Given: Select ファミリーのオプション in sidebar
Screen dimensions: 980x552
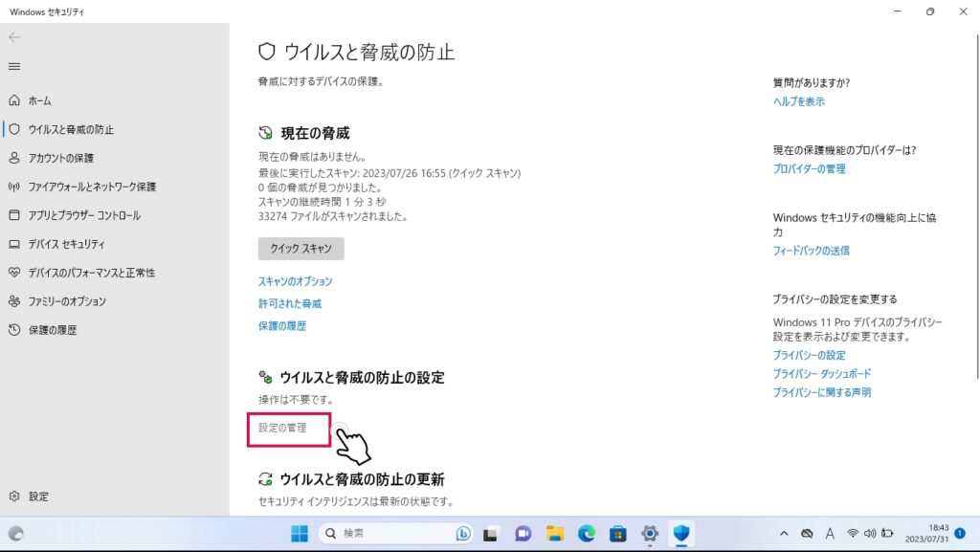Looking at the screenshot, I should [67, 301].
